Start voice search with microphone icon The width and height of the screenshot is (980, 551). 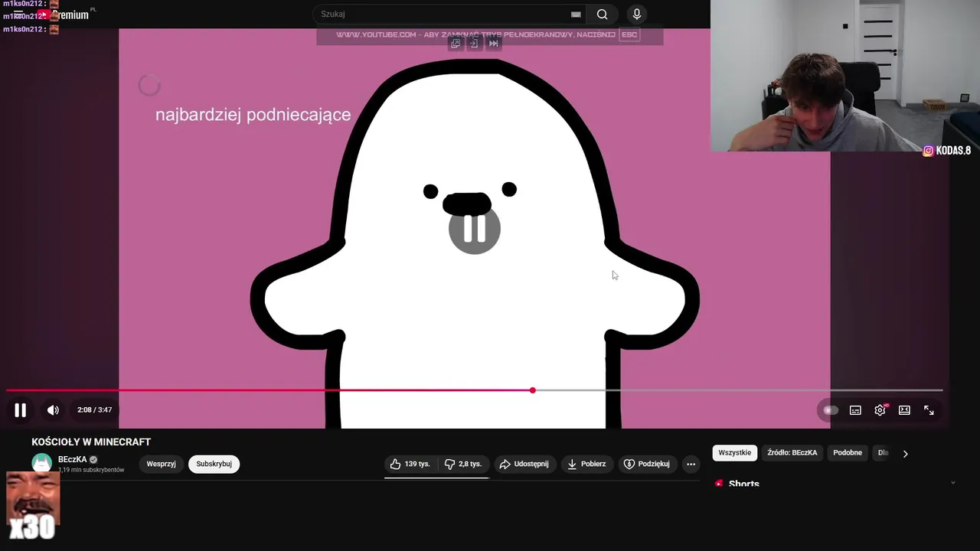(636, 14)
